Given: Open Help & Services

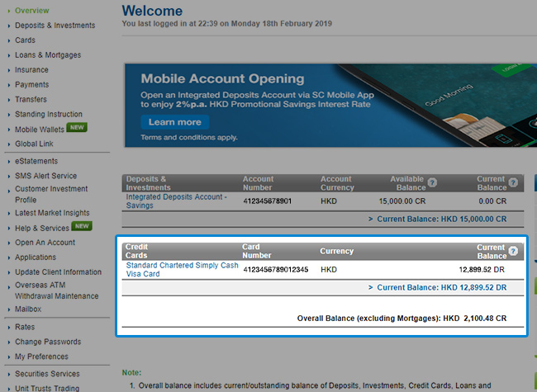Looking at the screenshot, I should (42, 228).
